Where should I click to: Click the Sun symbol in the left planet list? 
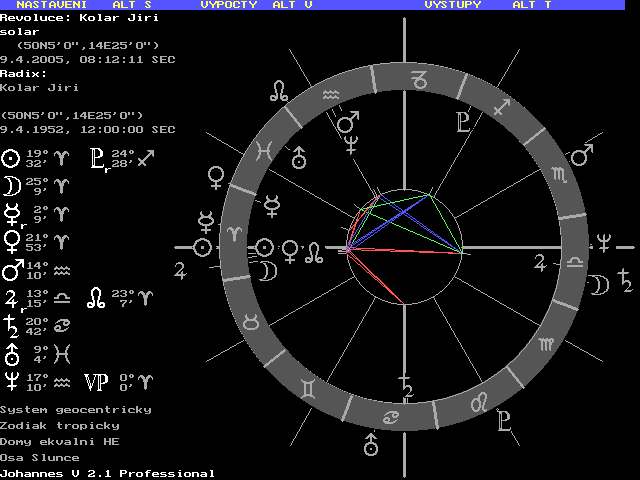point(11,158)
